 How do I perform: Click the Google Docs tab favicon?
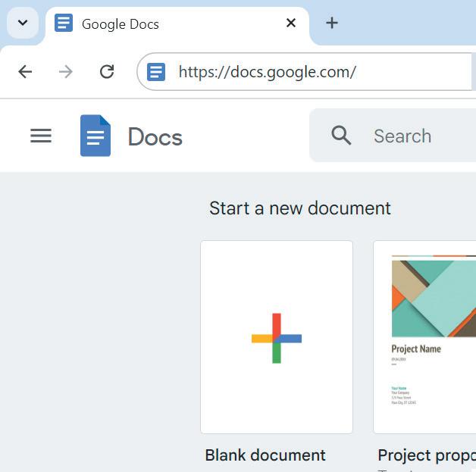click(64, 23)
